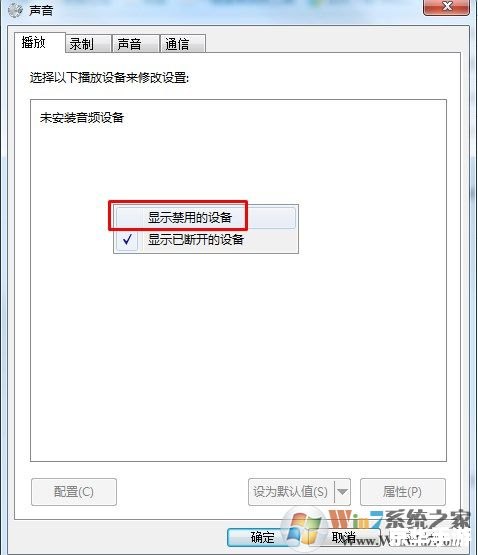The height and width of the screenshot is (555, 478).
Task: Click the checkmark beside 显示已断开的设备
Action: click(127, 240)
